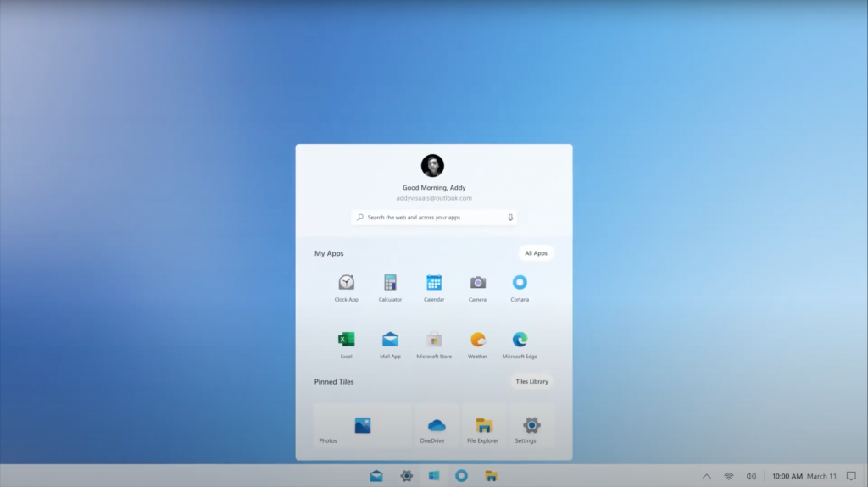The image size is (868, 487).
Task: Click the My Apps heading
Action: click(329, 253)
